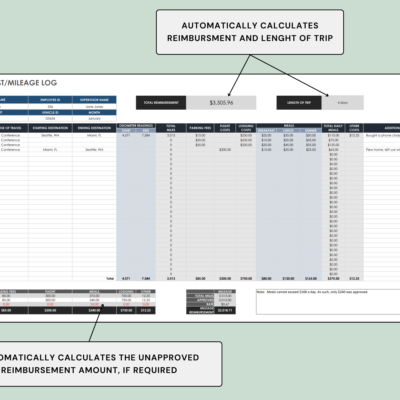Select the Jane Jones supervisor cell

point(94,107)
